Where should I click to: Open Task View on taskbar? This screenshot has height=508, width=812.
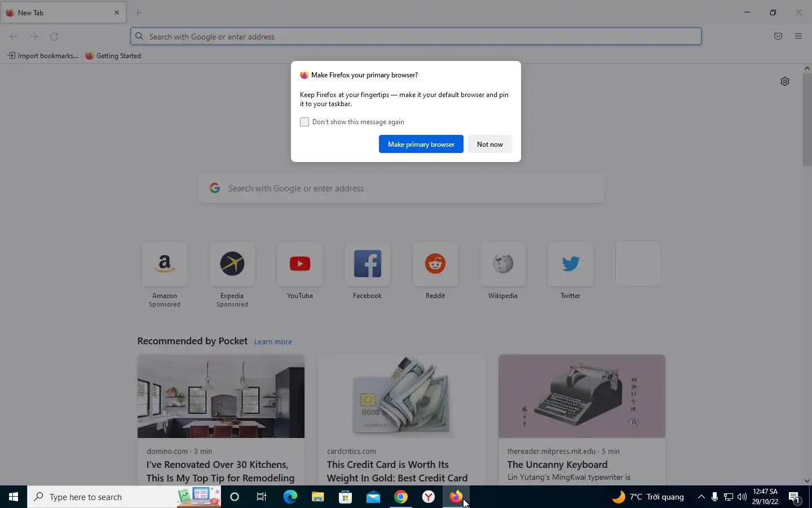tap(262, 497)
